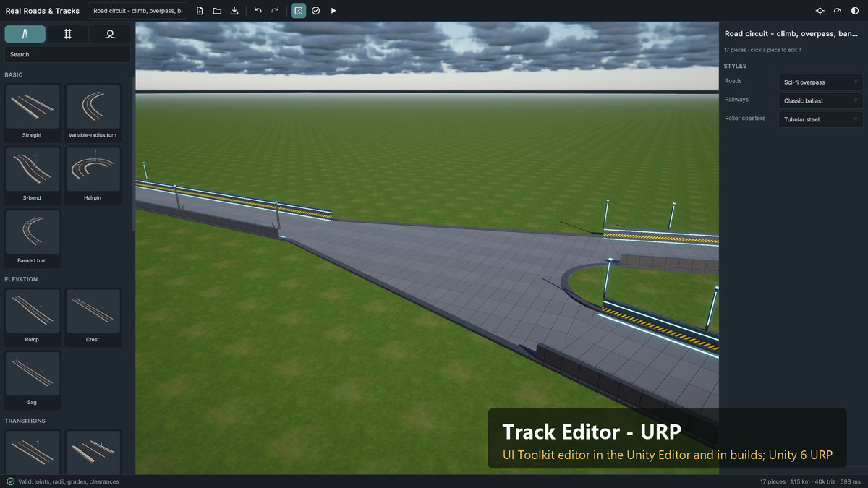Focus the Search pieces field

[67, 54]
